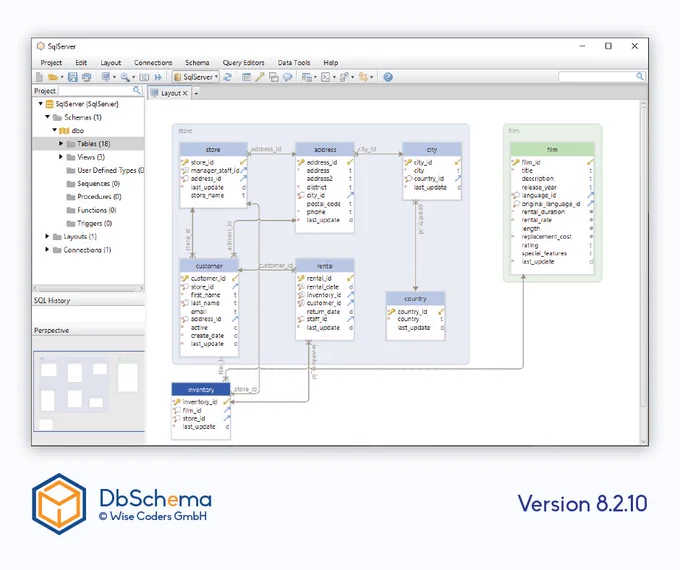The height and width of the screenshot is (570, 680).
Task: Close the Layout tab
Action: tap(185, 93)
